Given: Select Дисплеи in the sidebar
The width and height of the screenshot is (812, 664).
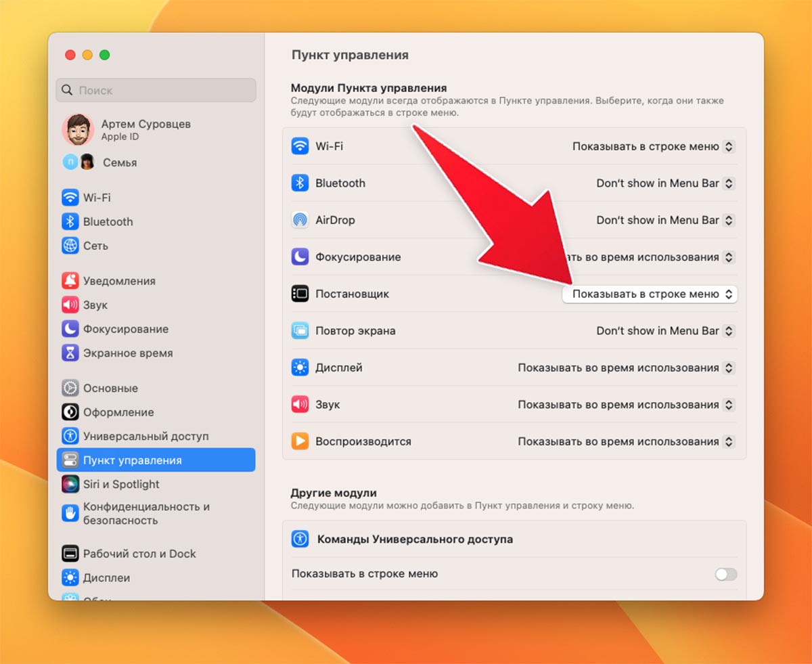Looking at the screenshot, I should pyautogui.click(x=156, y=577).
